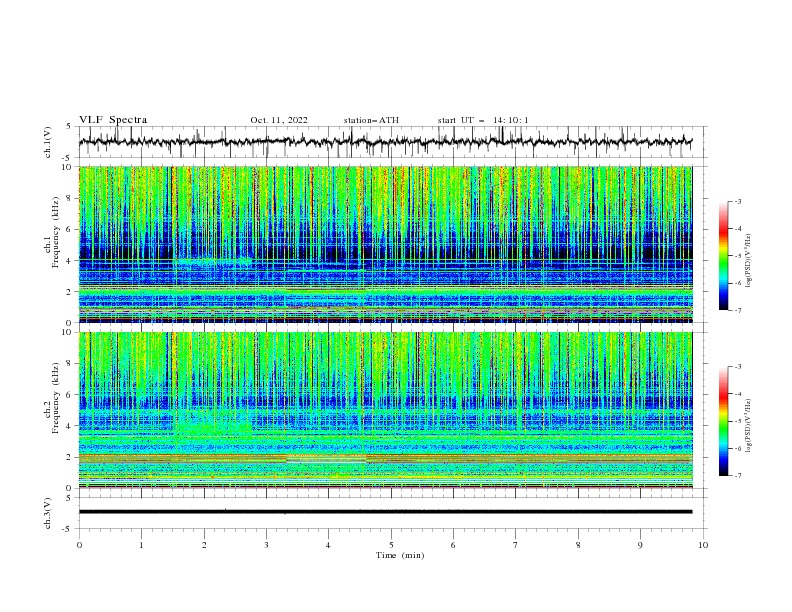Click the ch.1 'Frequency (kHz)' axis label
Viewport: 792px width, 612px height.
56,233
